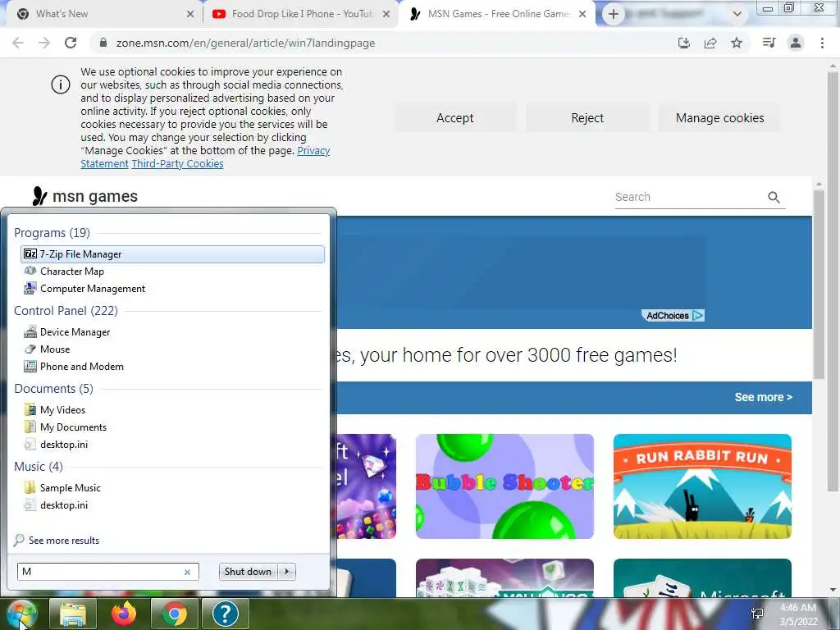Image resolution: width=840 pixels, height=630 pixels.
Task: Close the What's New tab
Action: pyautogui.click(x=190, y=14)
